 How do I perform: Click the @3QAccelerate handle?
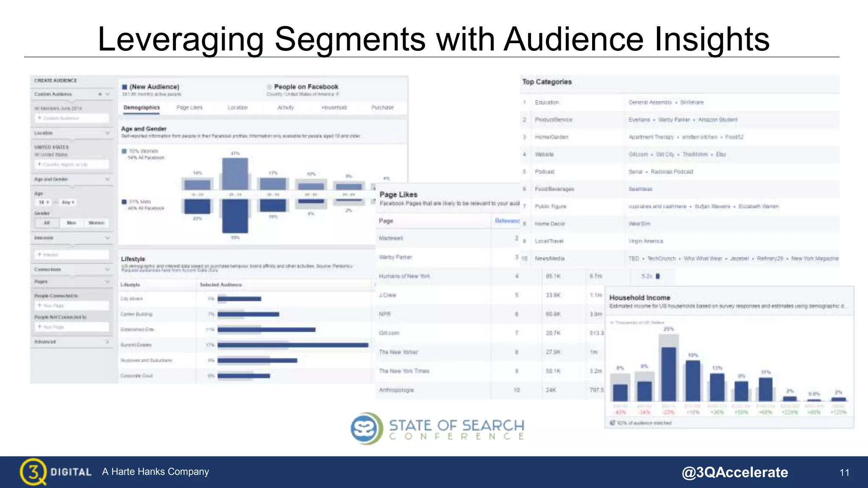pyautogui.click(x=734, y=472)
